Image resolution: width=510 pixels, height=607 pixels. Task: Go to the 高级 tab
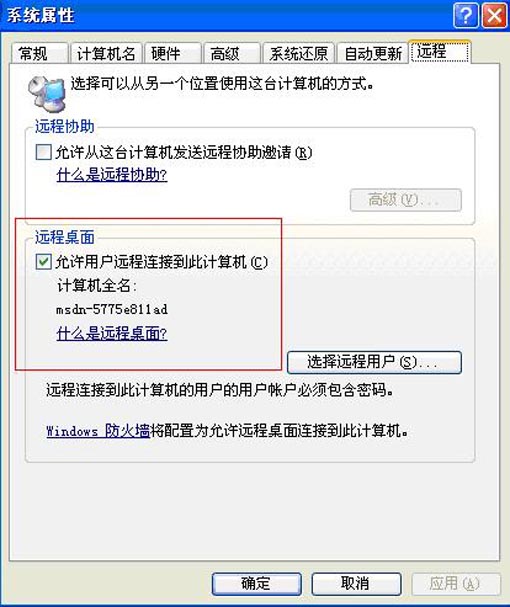point(231,53)
